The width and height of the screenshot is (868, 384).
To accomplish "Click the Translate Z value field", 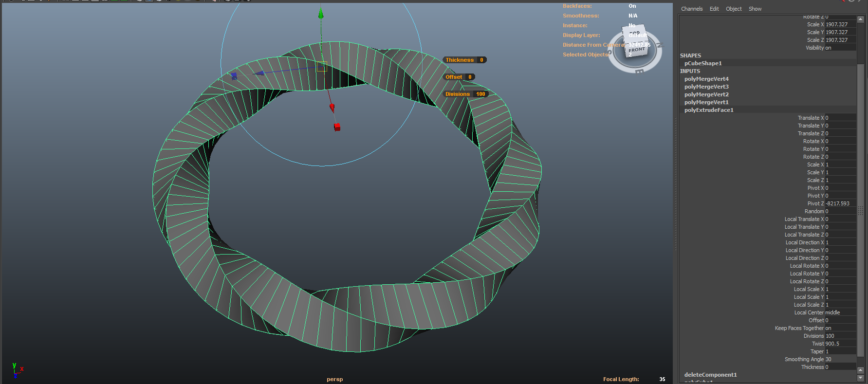I will [x=840, y=133].
